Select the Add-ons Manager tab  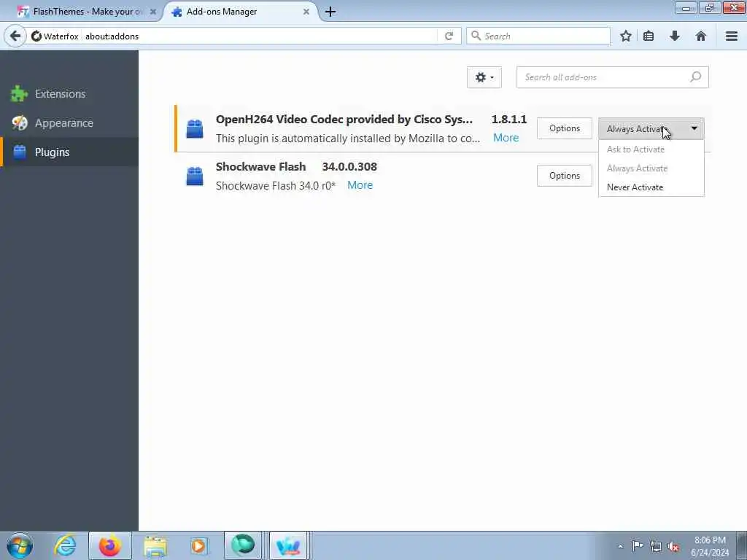[x=241, y=12]
